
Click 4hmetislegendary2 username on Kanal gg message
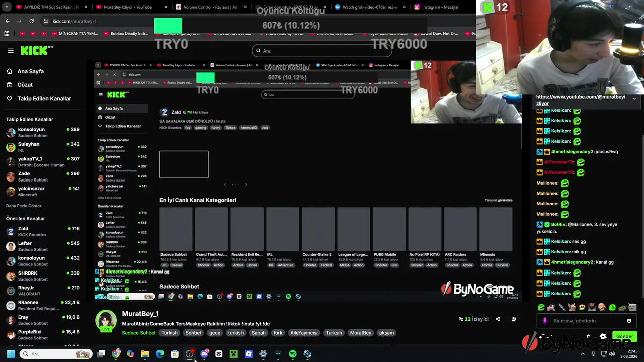[573, 262]
